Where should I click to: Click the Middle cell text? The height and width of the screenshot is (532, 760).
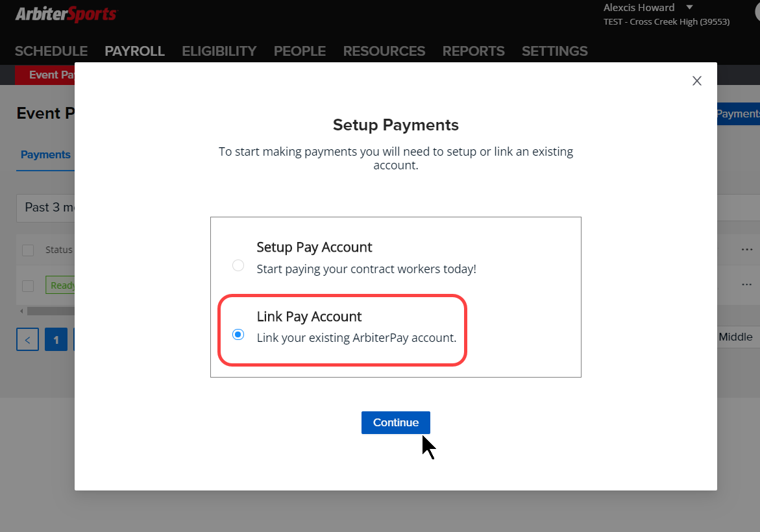735,337
